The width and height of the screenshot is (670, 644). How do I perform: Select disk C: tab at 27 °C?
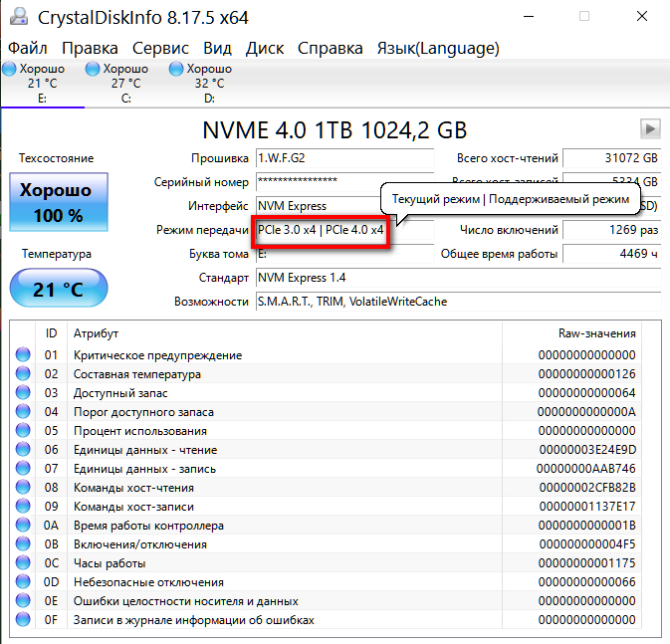pyautogui.click(x=126, y=84)
